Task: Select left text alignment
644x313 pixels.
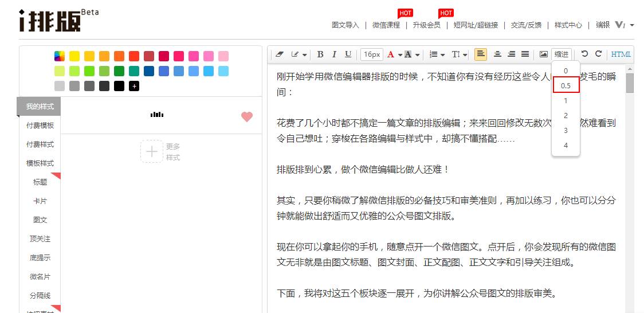Action: coord(481,54)
